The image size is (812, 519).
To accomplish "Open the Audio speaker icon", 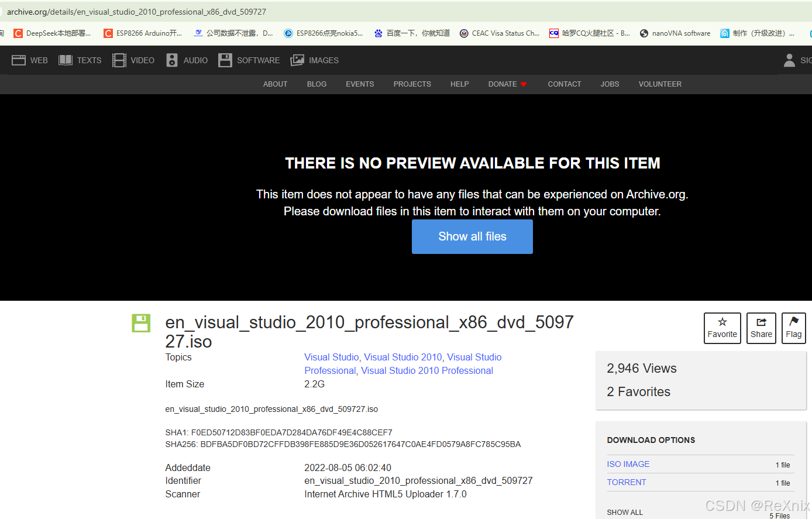I will point(172,60).
